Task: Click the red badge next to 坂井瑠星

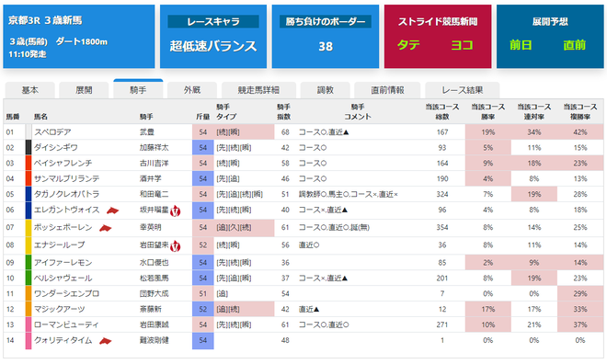Action: [x=176, y=210]
